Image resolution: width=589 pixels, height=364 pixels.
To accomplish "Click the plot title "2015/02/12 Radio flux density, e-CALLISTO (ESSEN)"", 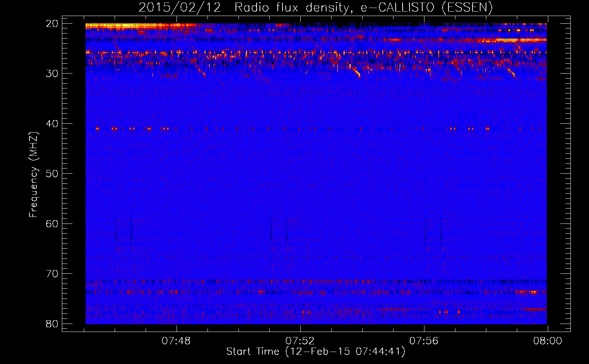I will pos(316,8).
